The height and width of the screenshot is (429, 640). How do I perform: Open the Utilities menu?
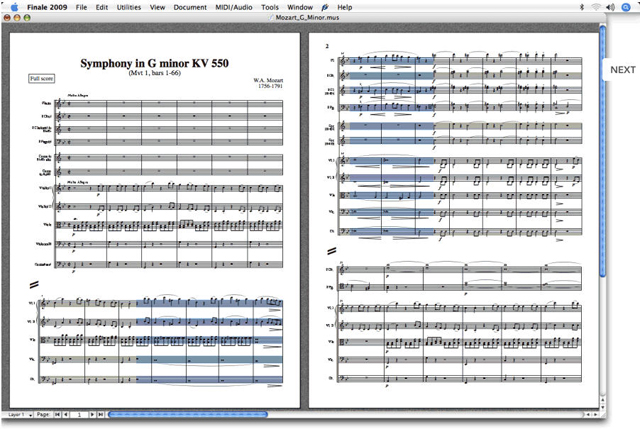pos(129,7)
